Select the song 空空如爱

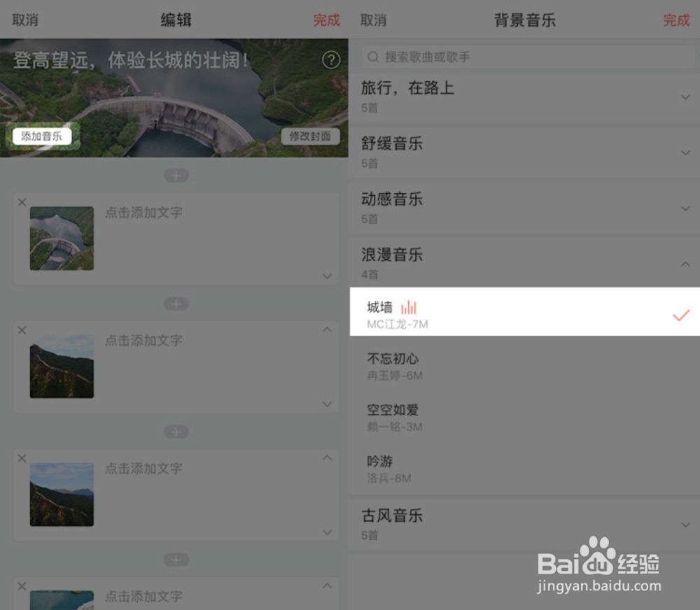point(524,418)
